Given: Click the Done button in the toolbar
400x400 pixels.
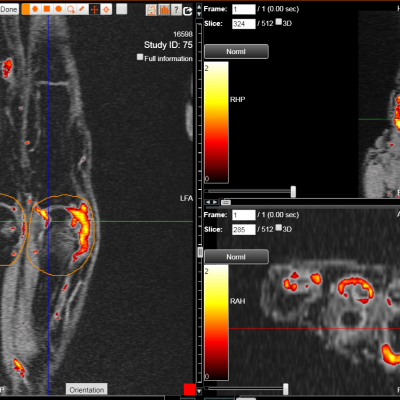Looking at the screenshot, I should pyautogui.click(x=9, y=9).
